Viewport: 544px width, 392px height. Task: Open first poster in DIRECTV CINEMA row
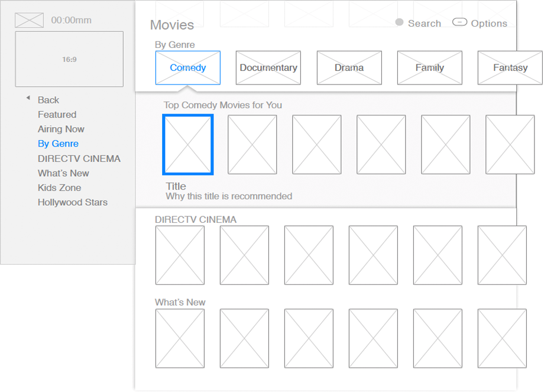(180, 255)
